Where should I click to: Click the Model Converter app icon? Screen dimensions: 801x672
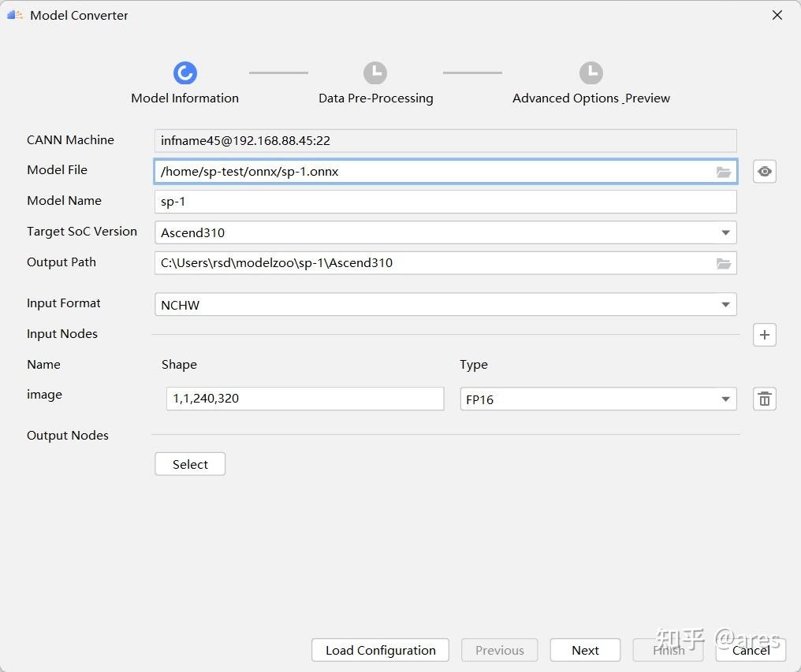point(14,15)
